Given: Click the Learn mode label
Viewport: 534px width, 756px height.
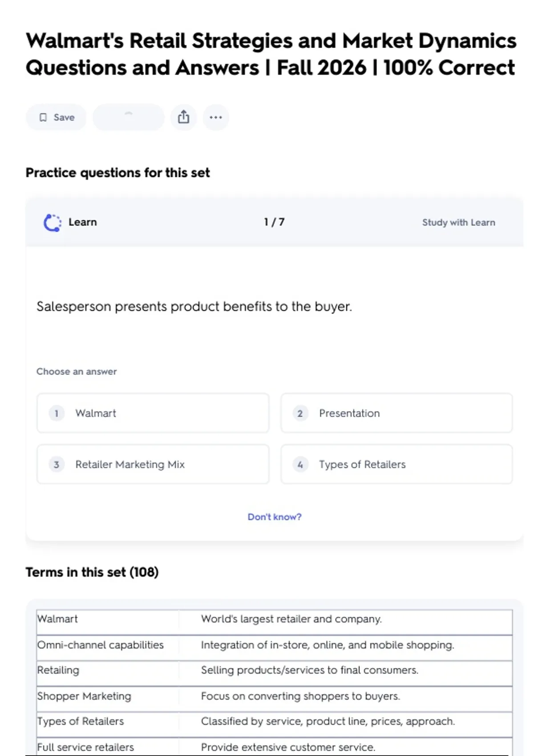Looking at the screenshot, I should (83, 222).
